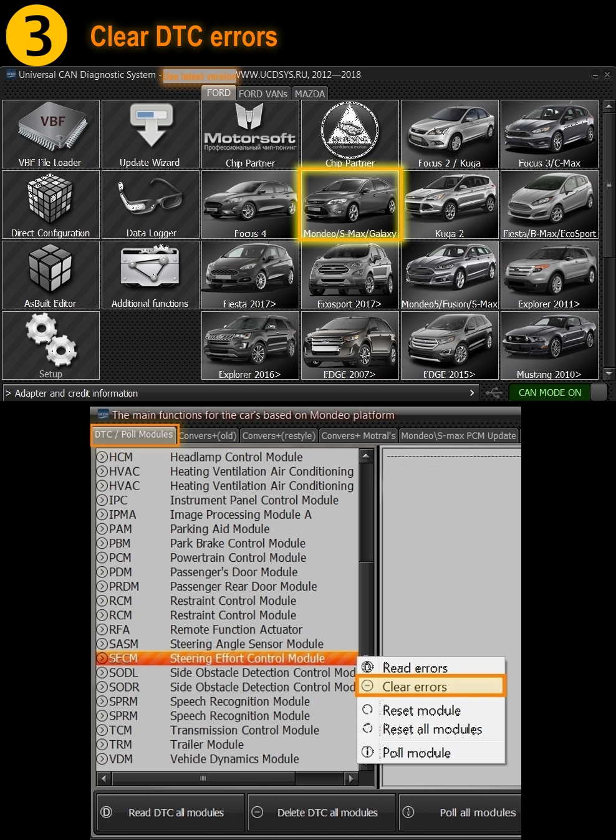Choose Reset all modules from context menu
Screen dimensions: 616x840
point(431,729)
